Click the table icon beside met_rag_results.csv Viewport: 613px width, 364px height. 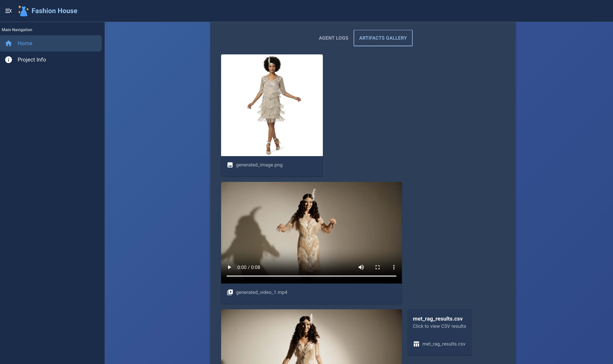[x=416, y=344]
